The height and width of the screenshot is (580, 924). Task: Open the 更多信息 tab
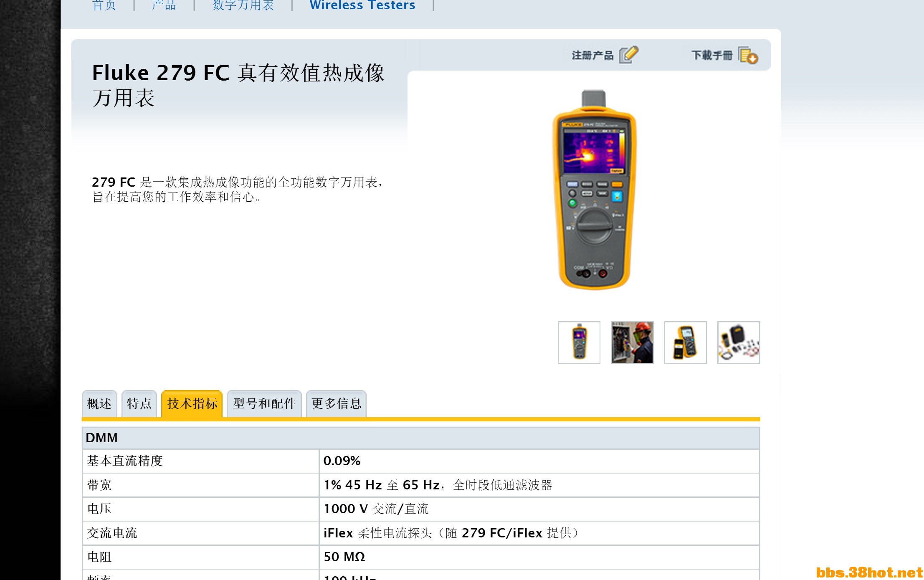[336, 403]
